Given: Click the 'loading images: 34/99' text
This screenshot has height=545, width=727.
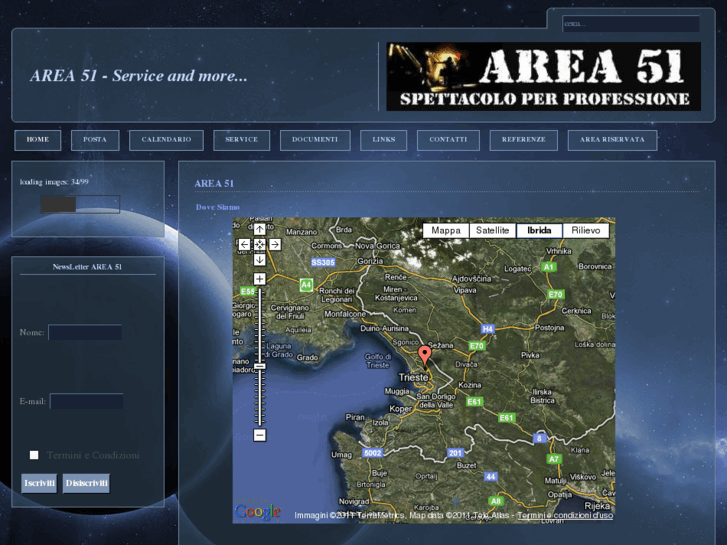Looking at the screenshot, I should pos(54,182).
